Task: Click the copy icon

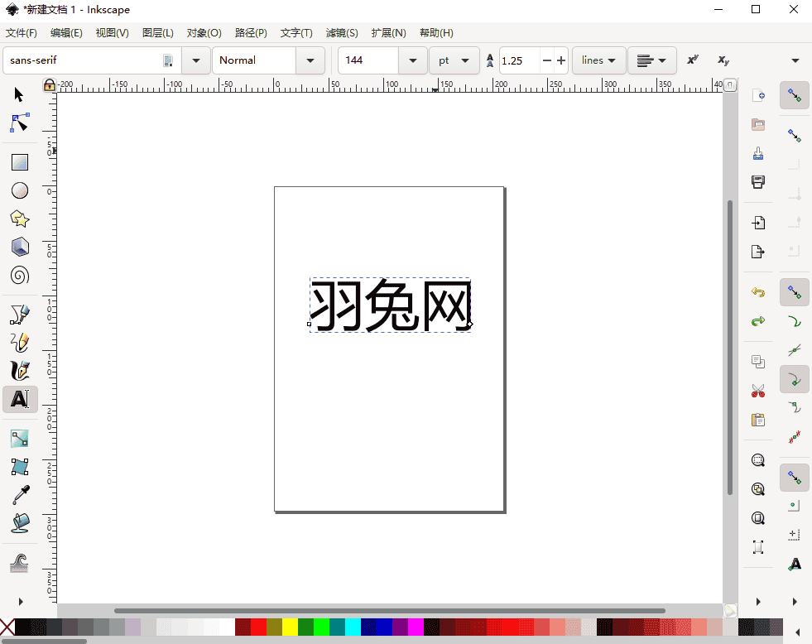Action: coord(758,362)
